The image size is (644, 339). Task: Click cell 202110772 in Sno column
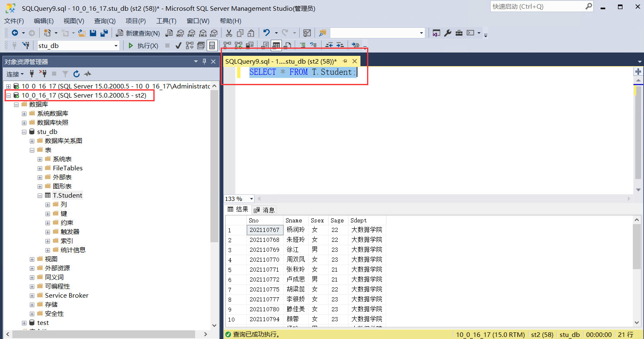click(265, 279)
